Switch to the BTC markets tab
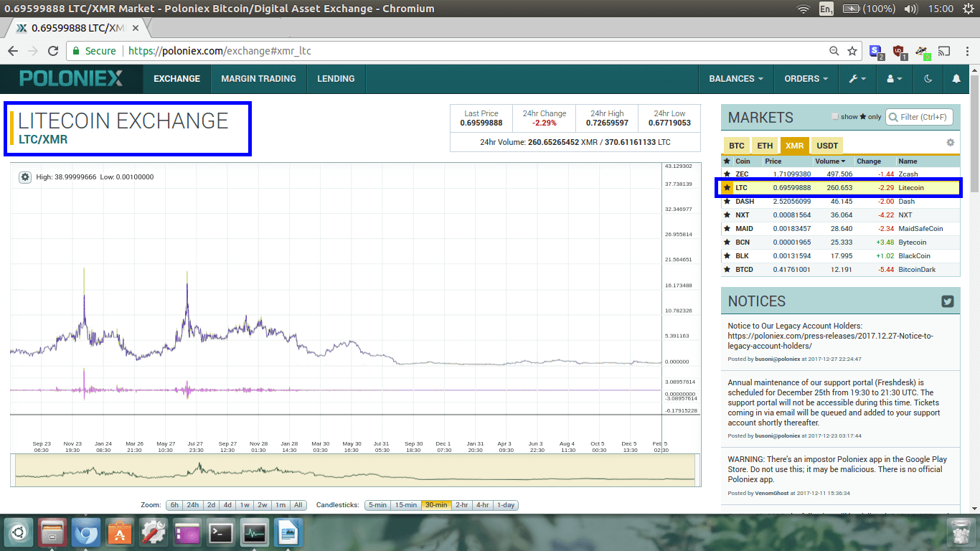The width and height of the screenshot is (980, 551). [x=737, y=146]
